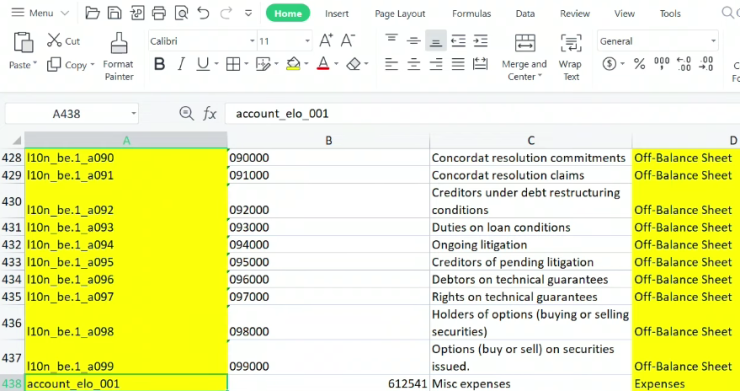Switch to the View tab
Image resolution: width=740 pixels, height=391 pixels.
point(624,14)
